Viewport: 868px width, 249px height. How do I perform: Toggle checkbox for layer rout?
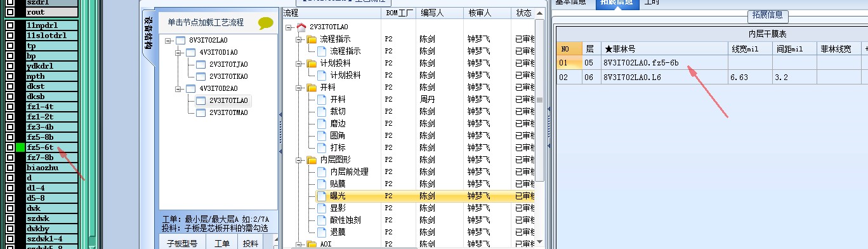(x=10, y=12)
